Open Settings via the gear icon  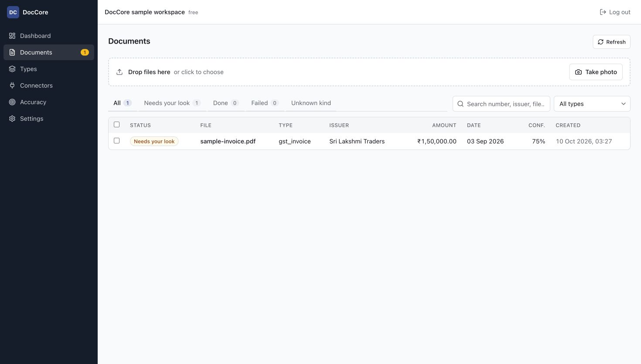[12, 119]
